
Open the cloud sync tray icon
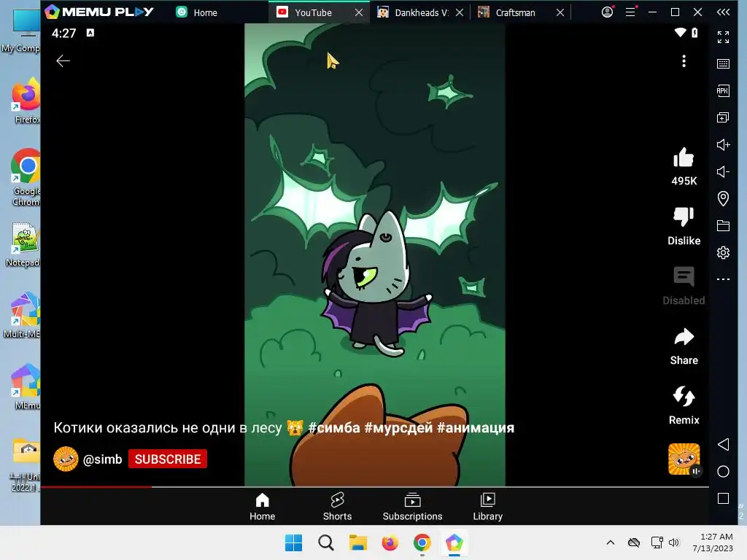[x=634, y=542]
